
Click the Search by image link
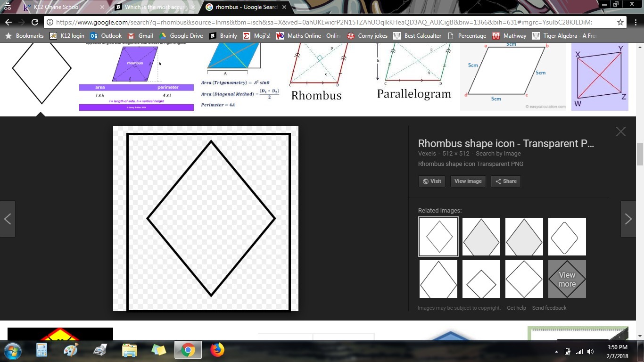click(498, 154)
